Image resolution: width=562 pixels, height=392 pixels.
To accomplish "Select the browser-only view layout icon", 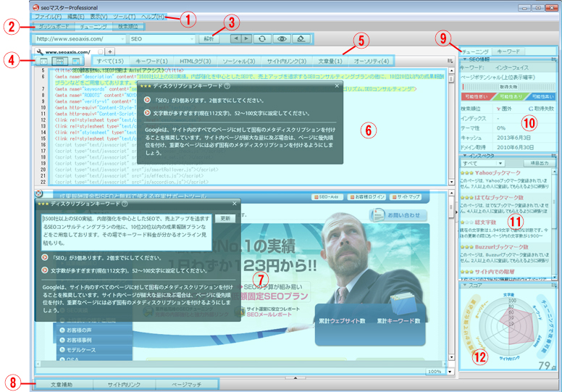I will (x=77, y=62).
